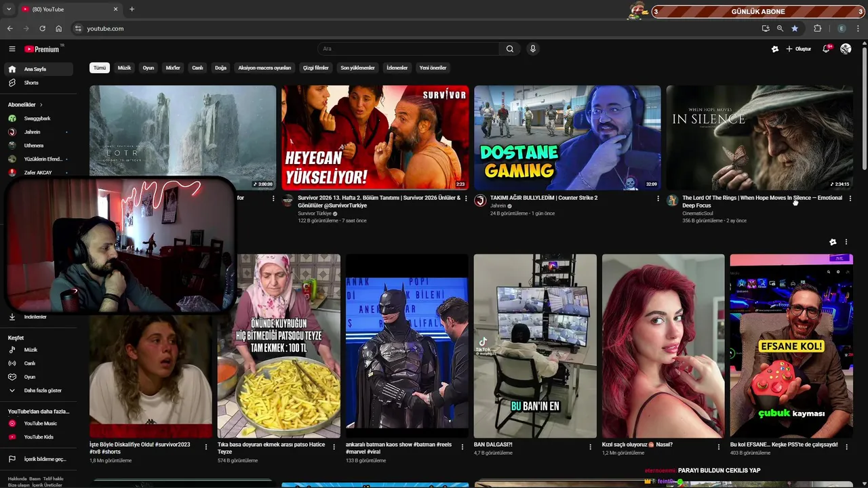Viewport: 868px width, 488px height.
Task: Open options for Kızıl saçlı oluyoruz short
Action: pos(719,447)
